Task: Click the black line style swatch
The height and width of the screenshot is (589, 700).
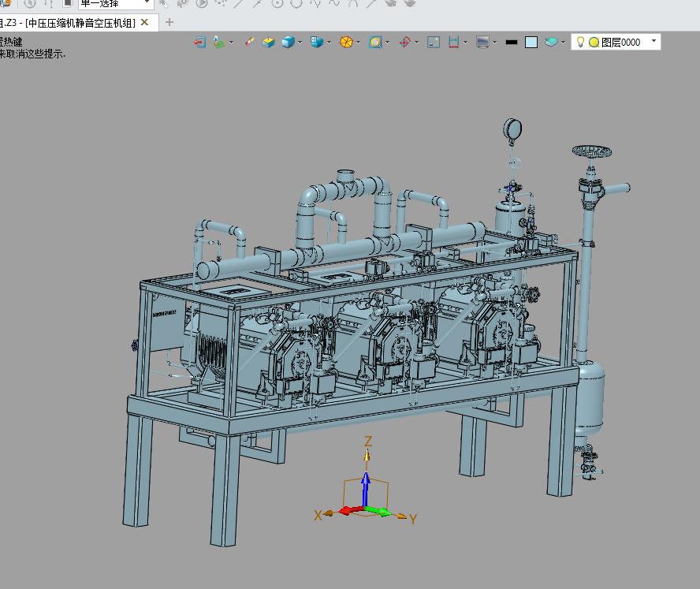Action: click(512, 43)
